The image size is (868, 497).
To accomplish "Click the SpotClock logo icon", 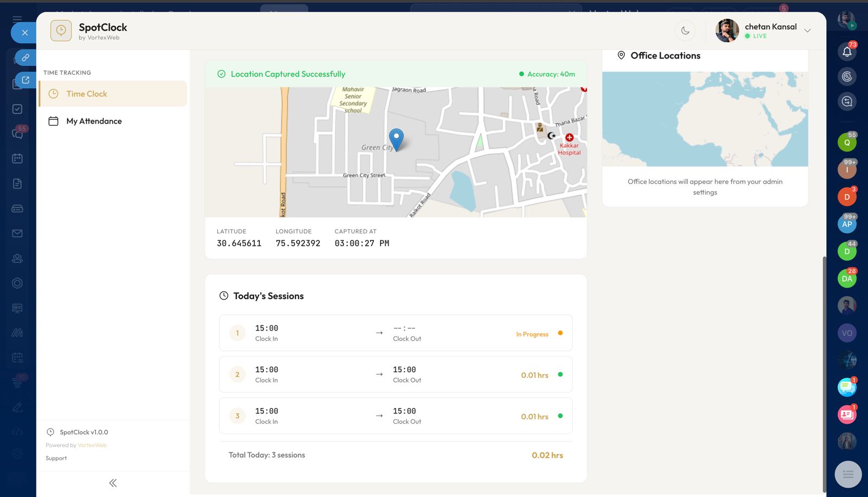I will coord(61,31).
